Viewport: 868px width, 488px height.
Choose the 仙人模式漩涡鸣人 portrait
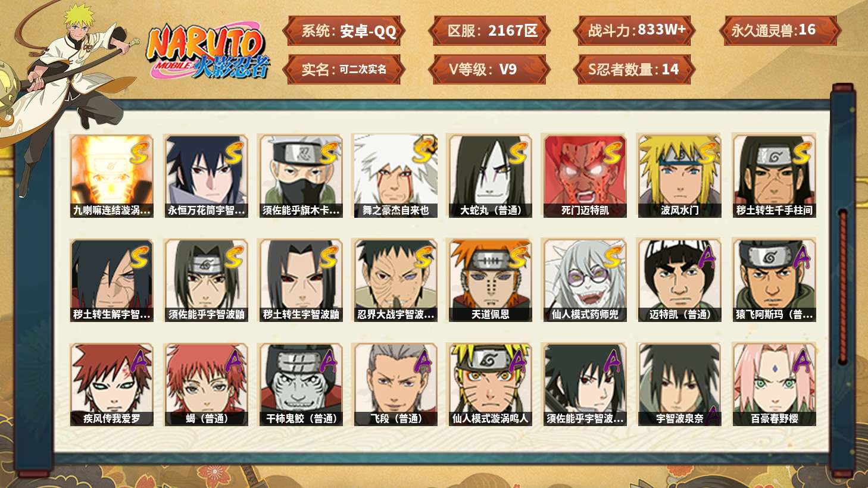(490, 384)
